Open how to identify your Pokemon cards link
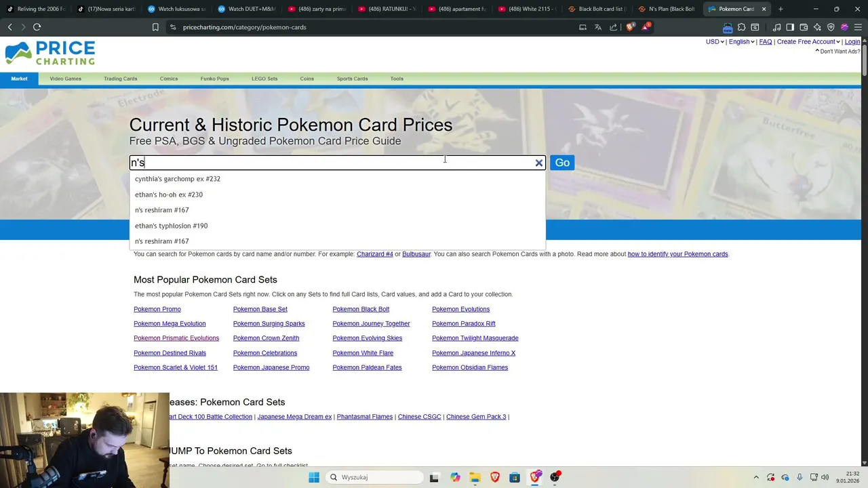 677,254
